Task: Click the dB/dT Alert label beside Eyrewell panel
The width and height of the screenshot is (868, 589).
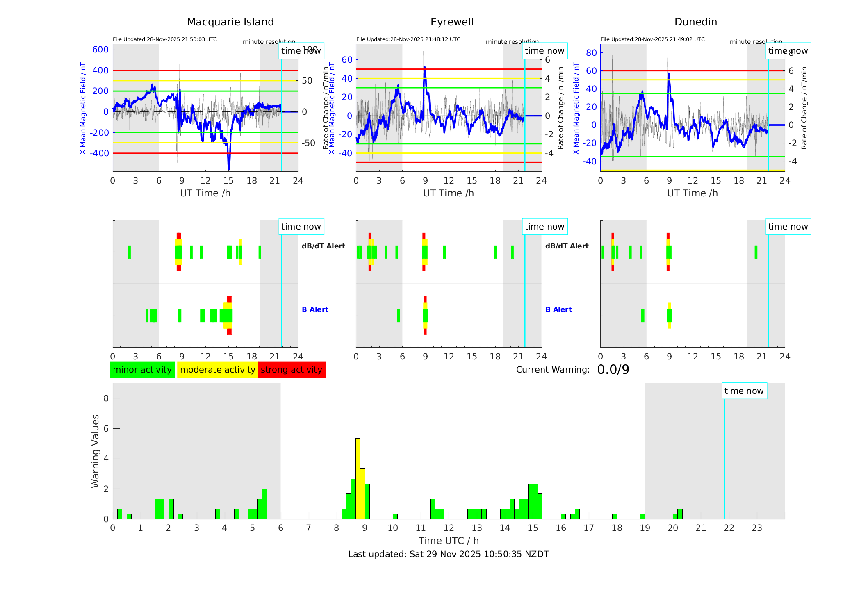Action: pos(567,246)
